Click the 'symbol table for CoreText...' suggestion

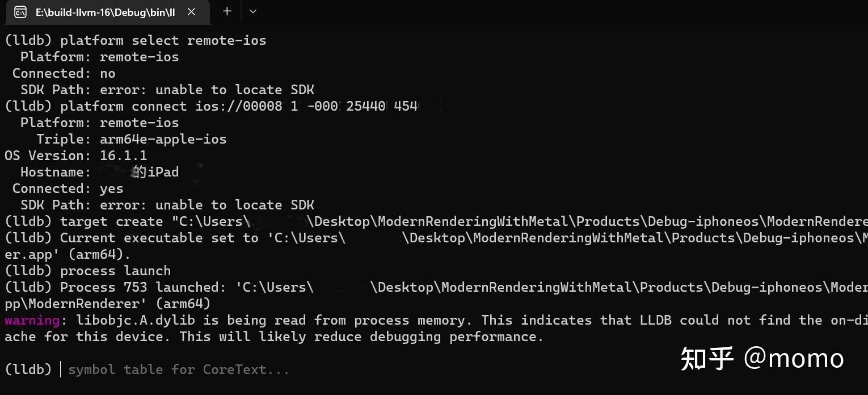tap(179, 369)
